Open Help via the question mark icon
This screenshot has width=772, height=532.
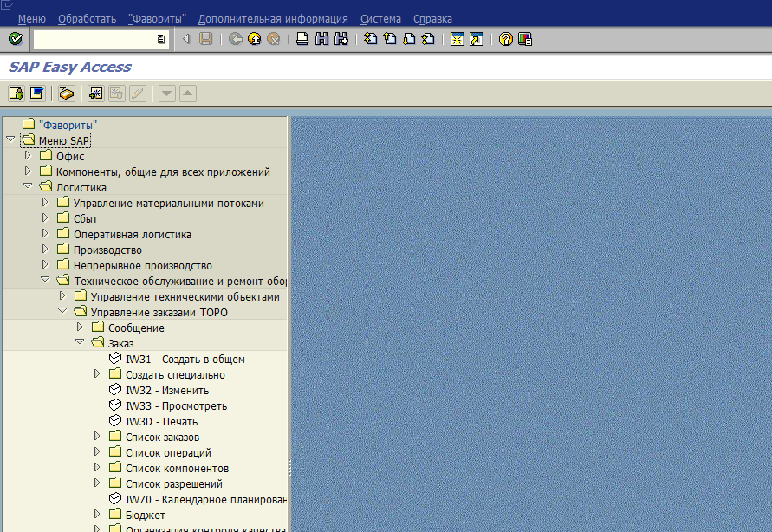(x=506, y=39)
